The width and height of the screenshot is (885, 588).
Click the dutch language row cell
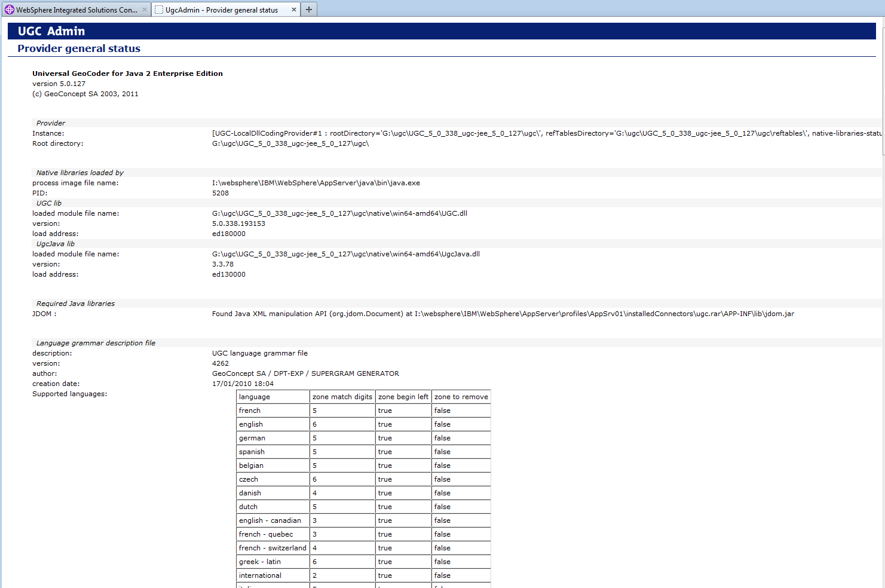272,507
